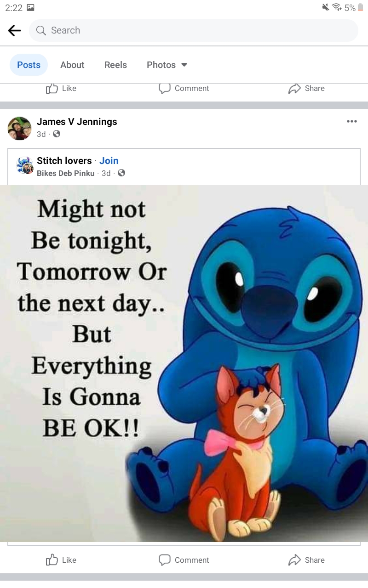Switch to the About tab

click(x=72, y=65)
